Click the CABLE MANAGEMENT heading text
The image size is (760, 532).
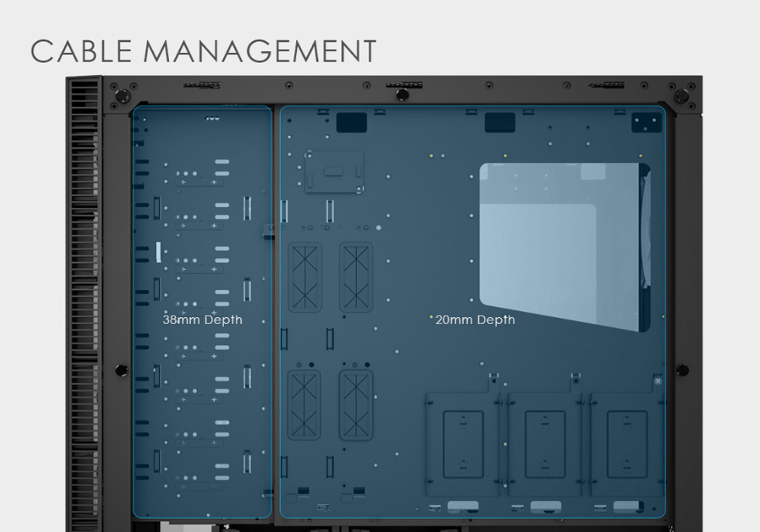pyautogui.click(x=203, y=51)
